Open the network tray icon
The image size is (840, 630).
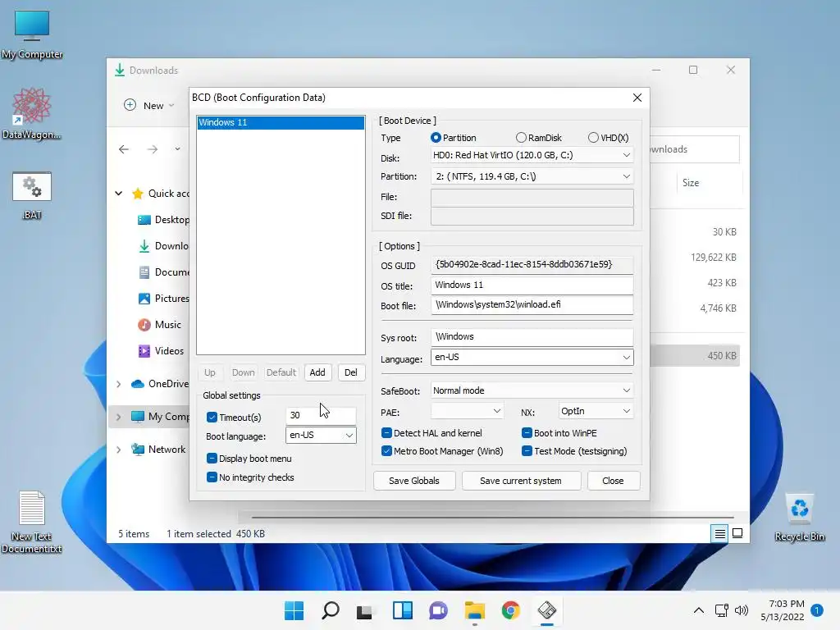click(x=721, y=610)
